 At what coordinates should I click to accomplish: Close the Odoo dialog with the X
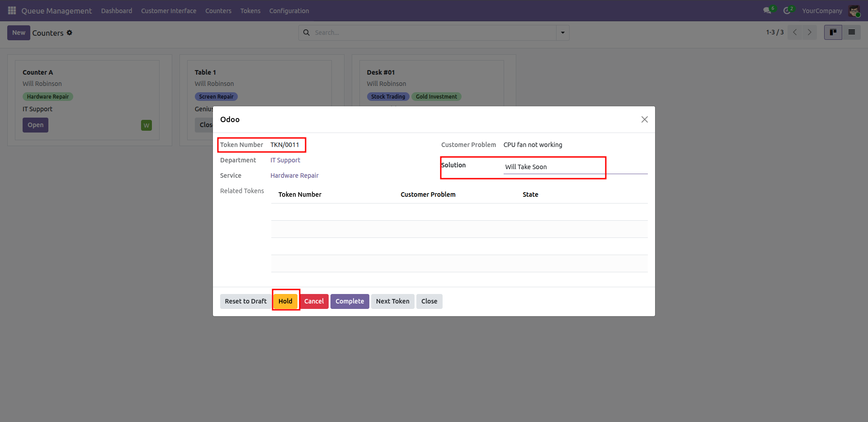pos(645,119)
